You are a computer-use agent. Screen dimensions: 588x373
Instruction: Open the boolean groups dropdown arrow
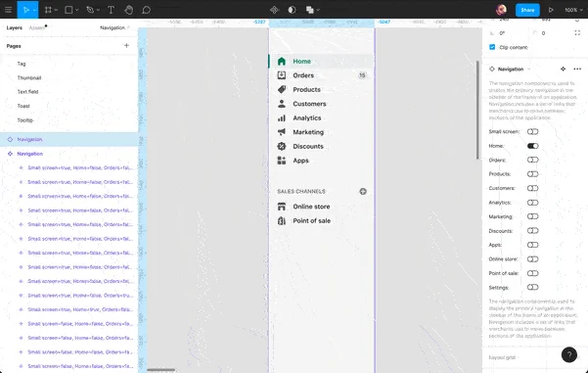point(318,10)
